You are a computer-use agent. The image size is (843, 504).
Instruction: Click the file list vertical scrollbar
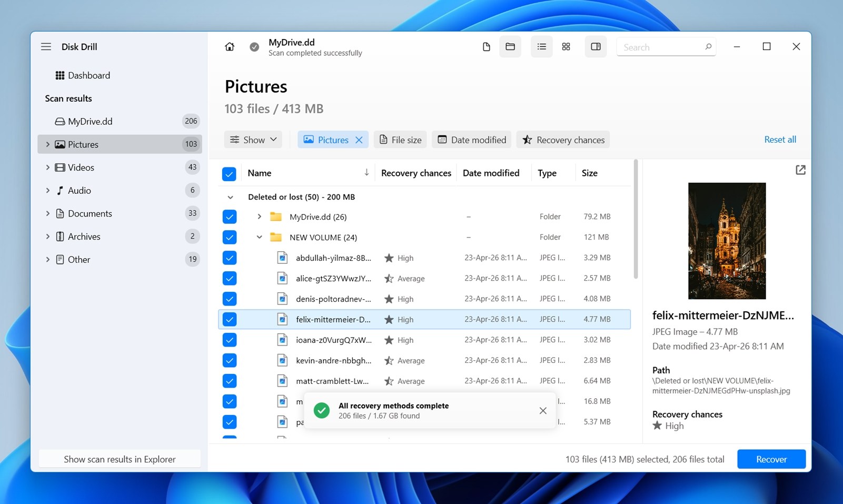coord(636,219)
